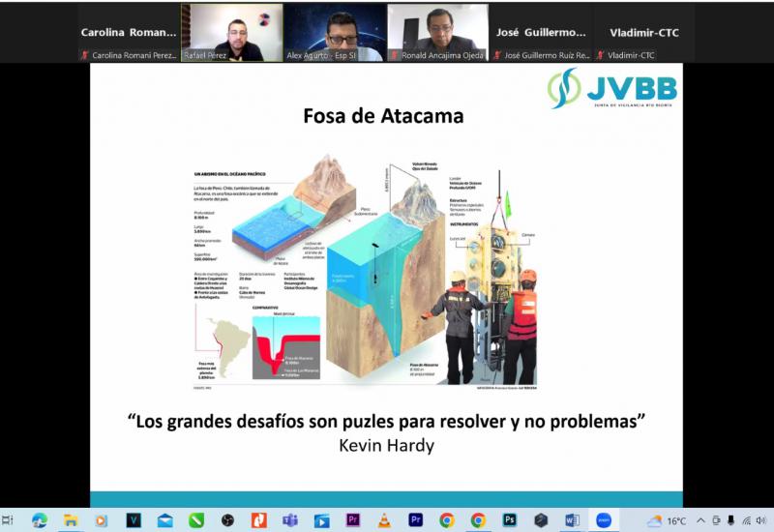The image size is (774, 532).
Task: Launch Microsoft Teams taskbar icon
Action: pyautogui.click(x=289, y=520)
